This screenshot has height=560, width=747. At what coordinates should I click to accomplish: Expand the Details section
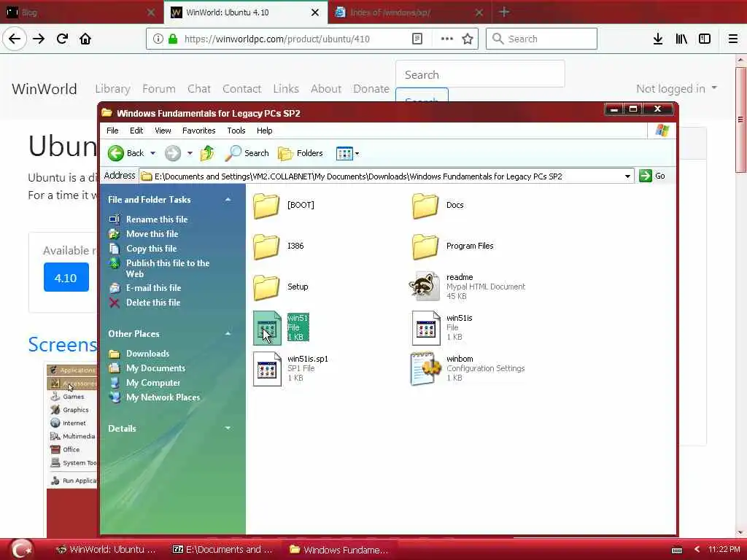click(228, 428)
